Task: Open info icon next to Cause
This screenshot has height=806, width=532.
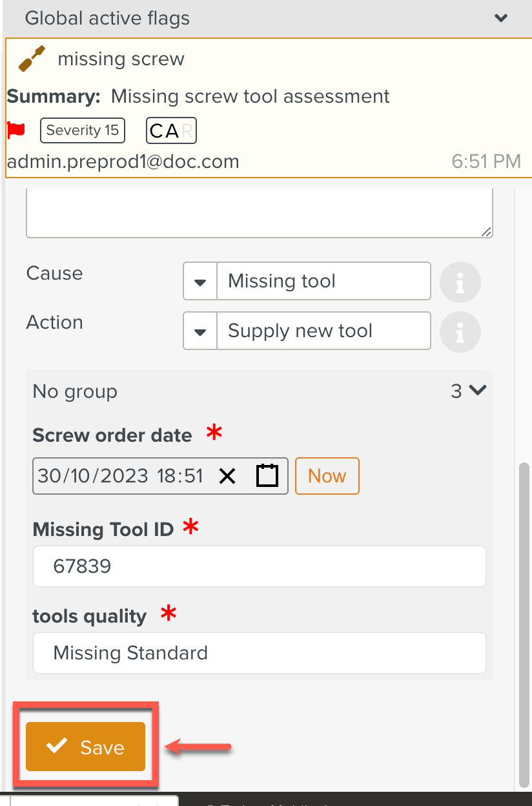Action: click(x=460, y=282)
